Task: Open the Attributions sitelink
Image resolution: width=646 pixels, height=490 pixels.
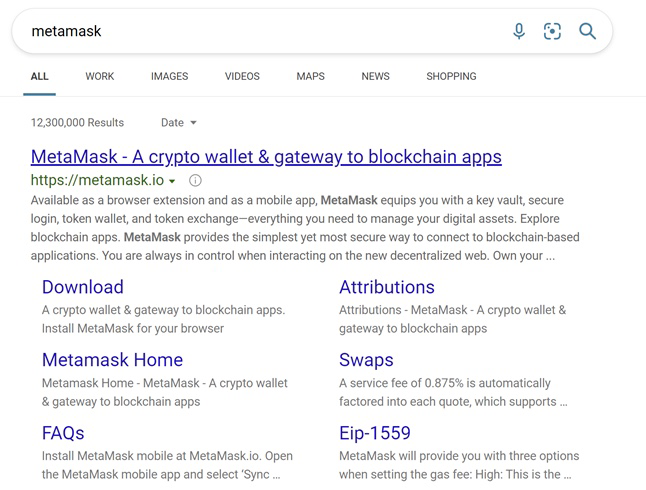Action: (387, 287)
